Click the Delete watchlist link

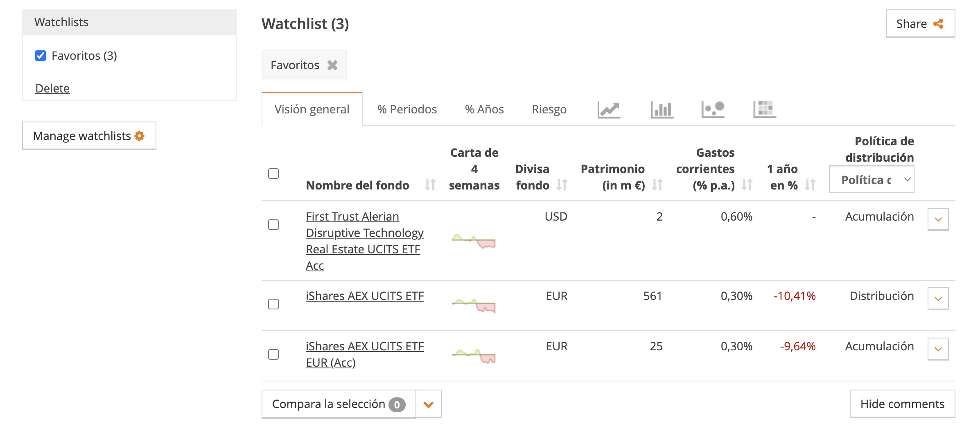click(52, 88)
